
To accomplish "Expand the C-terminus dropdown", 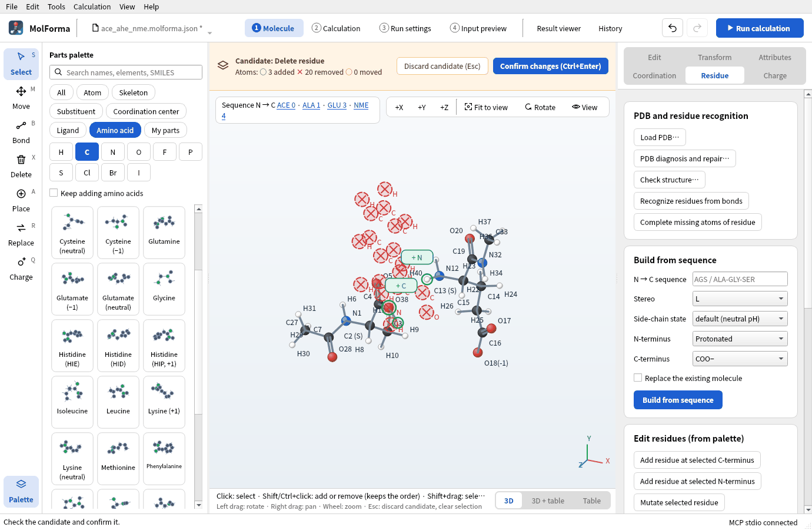I will coord(740,359).
